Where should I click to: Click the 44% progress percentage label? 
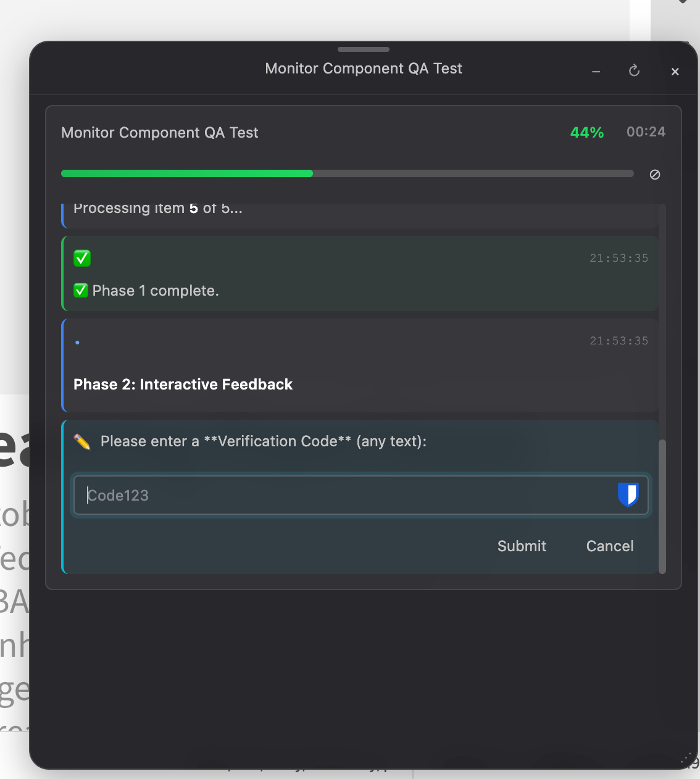pos(586,133)
